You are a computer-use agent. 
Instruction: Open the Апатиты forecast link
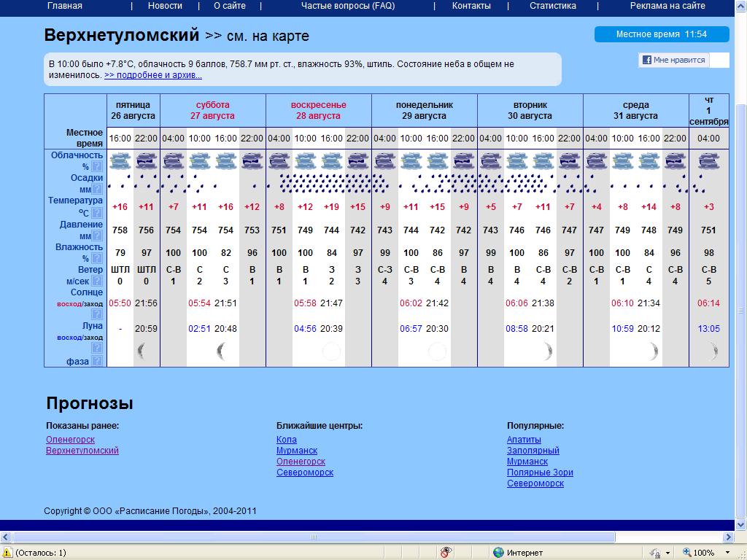pyautogui.click(x=524, y=440)
